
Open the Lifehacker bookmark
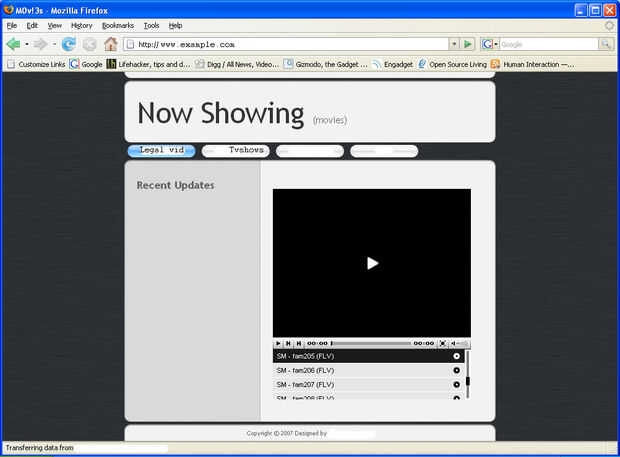pyautogui.click(x=148, y=64)
